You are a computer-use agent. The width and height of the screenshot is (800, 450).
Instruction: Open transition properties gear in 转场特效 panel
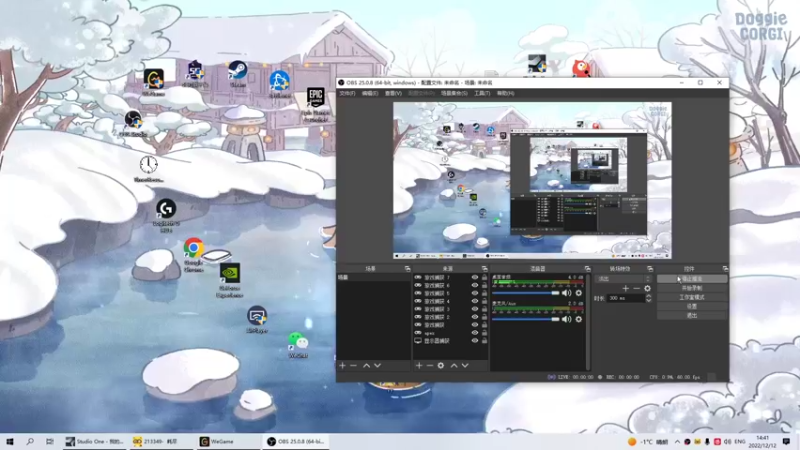pyautogui.click(x=647, y=288)
